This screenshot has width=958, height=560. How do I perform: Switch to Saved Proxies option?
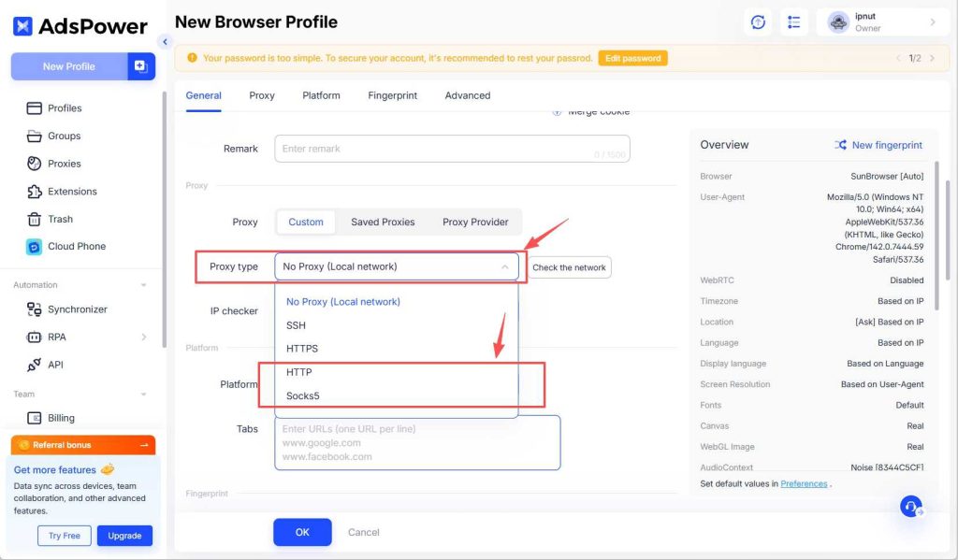coord(383,223)
